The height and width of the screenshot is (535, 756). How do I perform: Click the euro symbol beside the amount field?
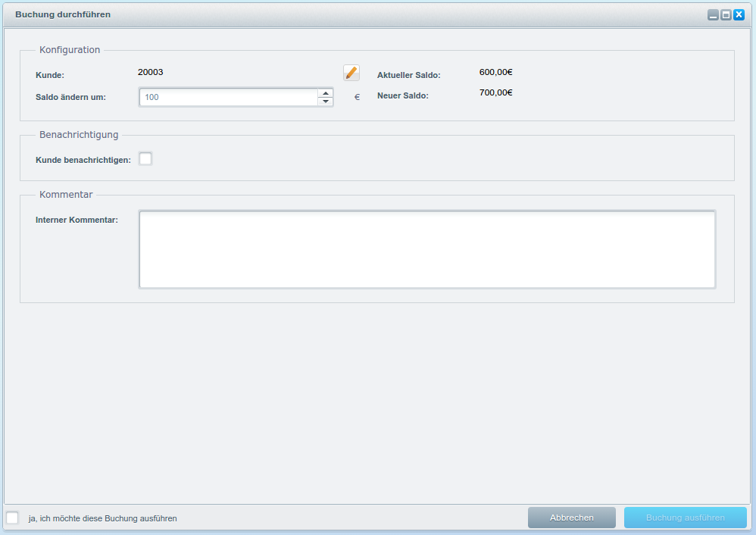[357, 98]
